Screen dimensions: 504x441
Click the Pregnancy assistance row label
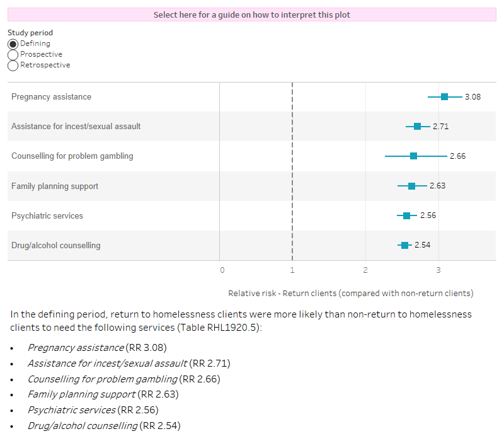(x=51, y=96)
